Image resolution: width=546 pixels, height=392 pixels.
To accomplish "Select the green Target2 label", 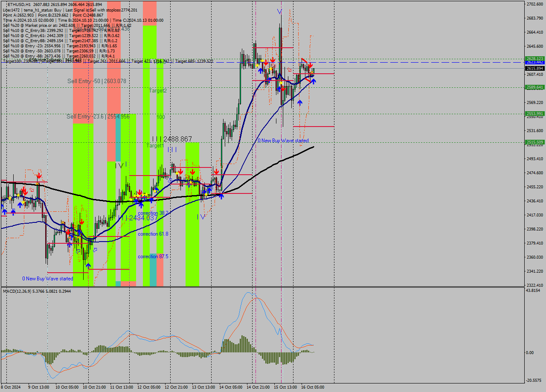I will 158,91.
